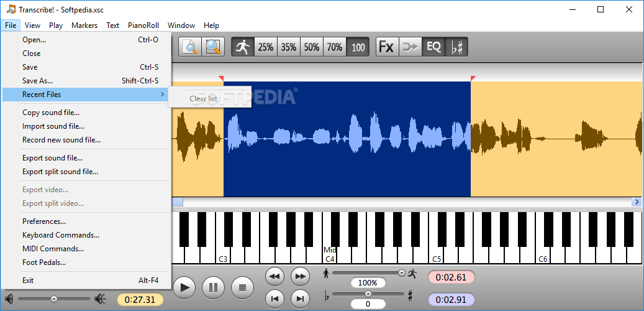
Task: Choose Close from File menu
Action: tap(86, 53)
